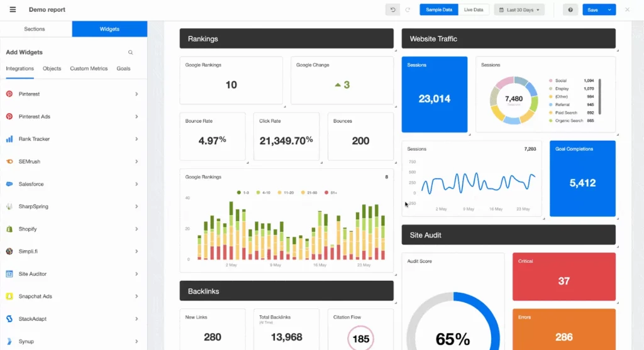Open the help question mark icon

coord(571,10)
